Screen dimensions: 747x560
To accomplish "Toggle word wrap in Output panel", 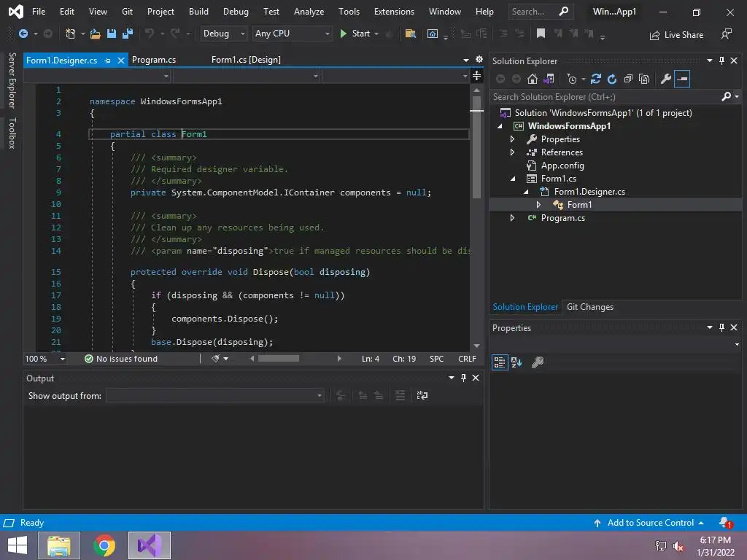I will (422, 395).
